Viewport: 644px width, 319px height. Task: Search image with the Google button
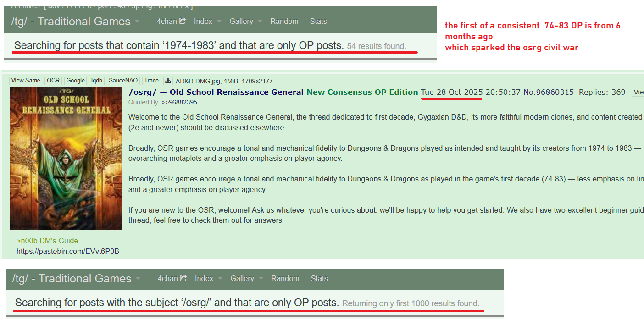click(x=76, y=81)
